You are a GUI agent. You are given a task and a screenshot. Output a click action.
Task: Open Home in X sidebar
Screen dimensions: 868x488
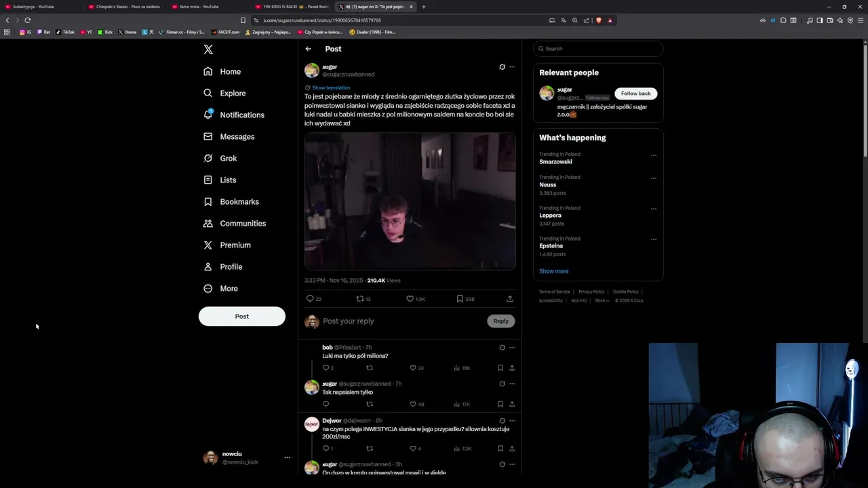pyautogui.click(x=222, y=72)
